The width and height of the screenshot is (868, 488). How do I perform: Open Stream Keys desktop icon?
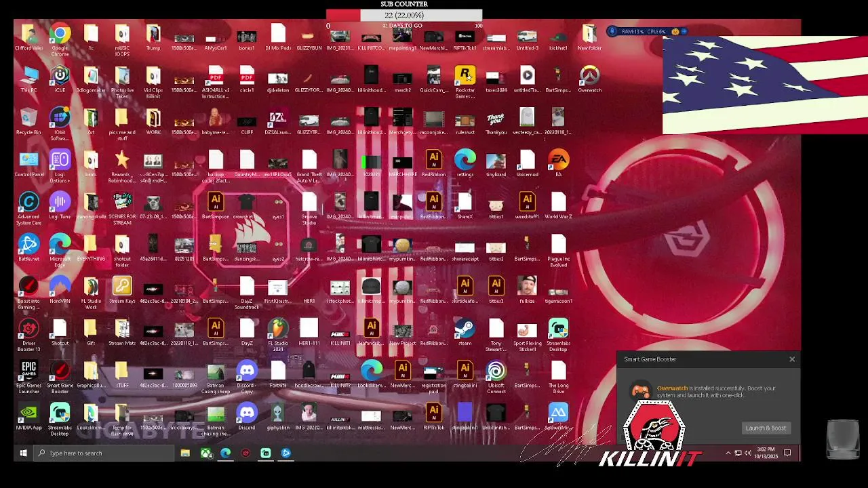(122, 289)
